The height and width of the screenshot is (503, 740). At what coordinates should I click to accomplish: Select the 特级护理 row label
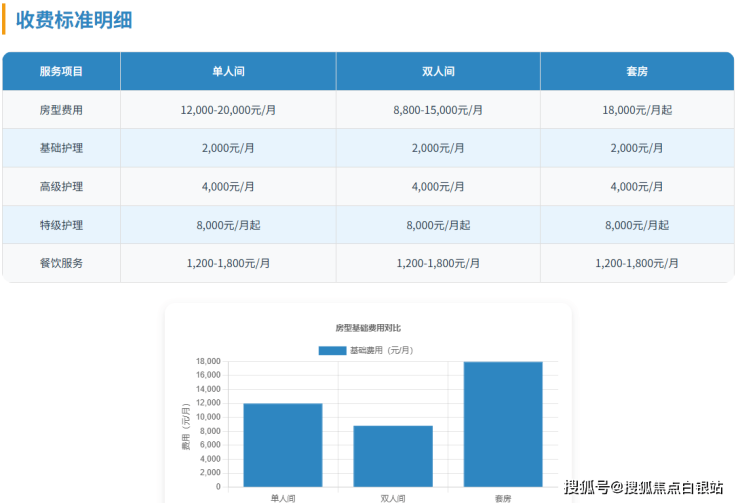[61, 225]
